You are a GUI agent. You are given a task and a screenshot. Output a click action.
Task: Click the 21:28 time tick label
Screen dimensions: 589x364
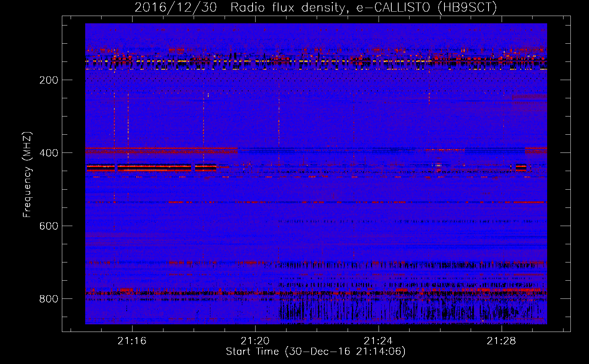(501, 341)
